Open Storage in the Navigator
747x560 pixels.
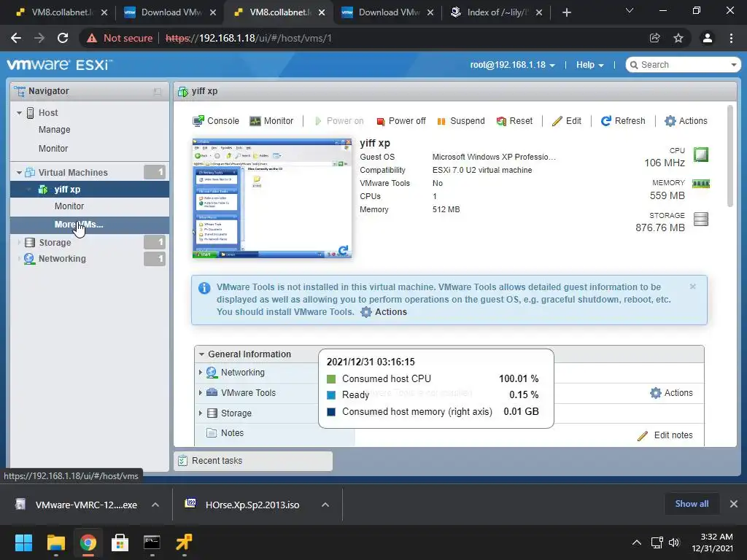click(55, 242)
